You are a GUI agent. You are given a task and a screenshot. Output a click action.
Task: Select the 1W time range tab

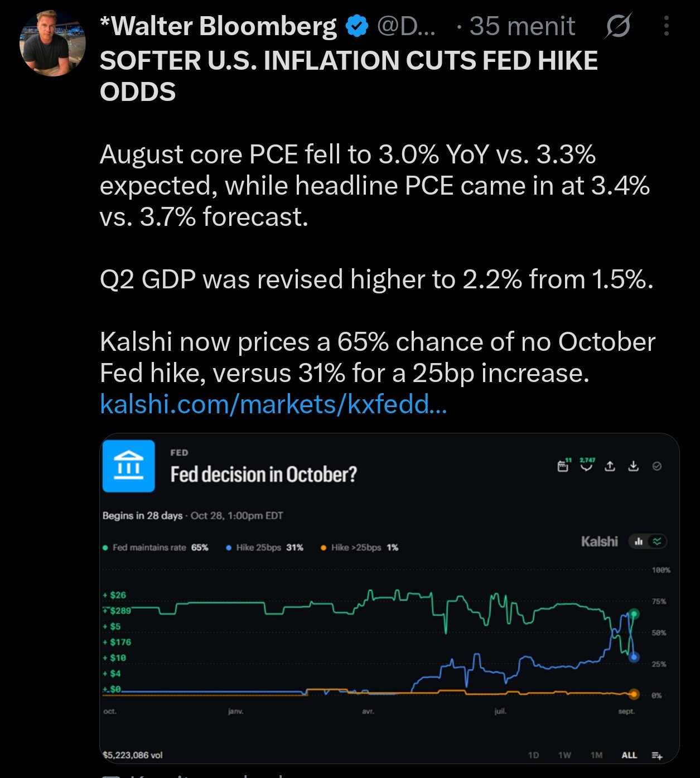point(564,755)
